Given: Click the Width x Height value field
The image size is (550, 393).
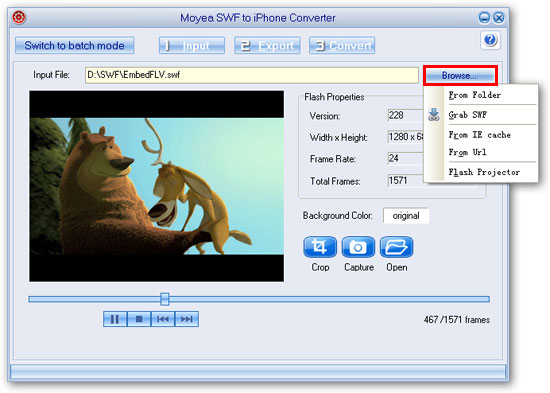Looking at the screenshot, I should (x=405, y=137).
